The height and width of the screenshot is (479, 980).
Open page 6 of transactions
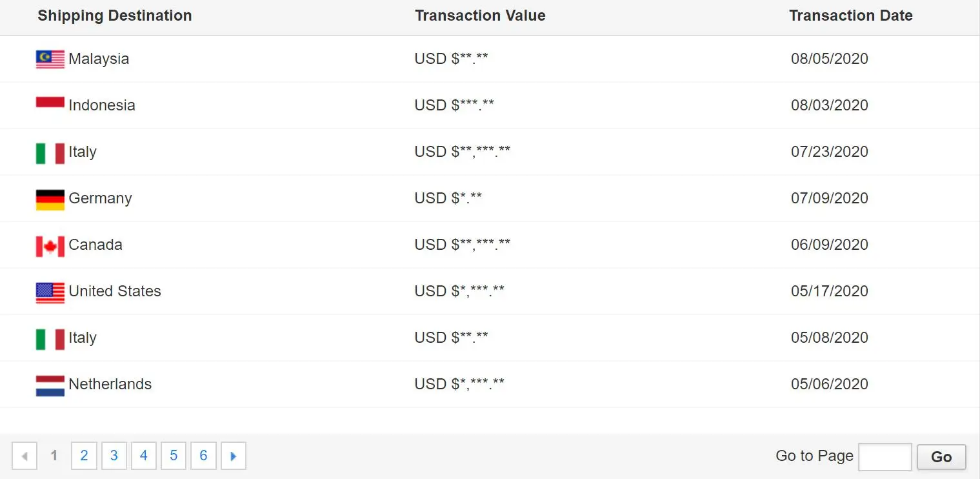(x=203, y=456)
